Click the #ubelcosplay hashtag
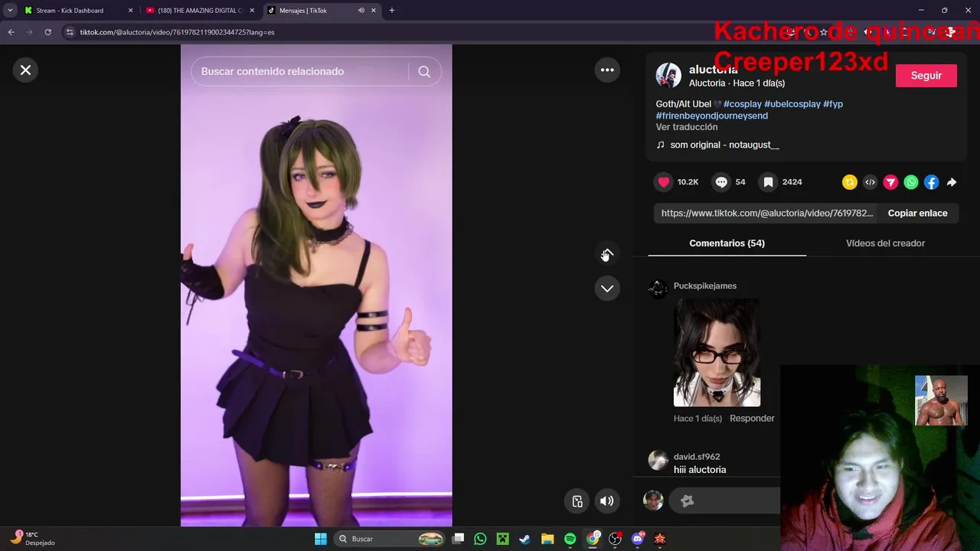Screen dimensions: 980x551 click(x=792, y=104)
